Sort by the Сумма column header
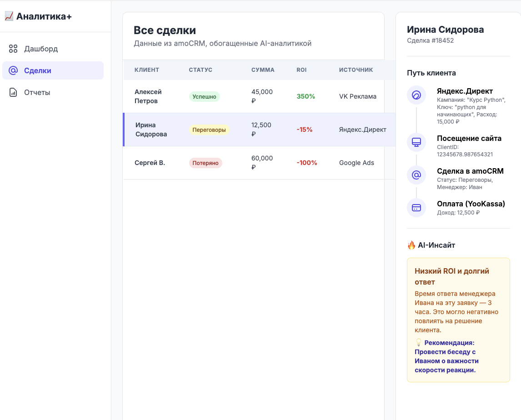 click(263, 70)
